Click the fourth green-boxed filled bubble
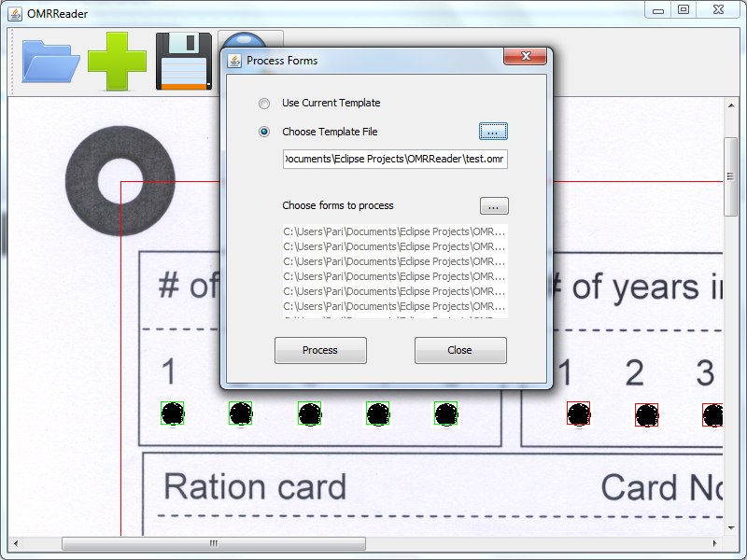747x560 pixels. [x=378, y=413]
